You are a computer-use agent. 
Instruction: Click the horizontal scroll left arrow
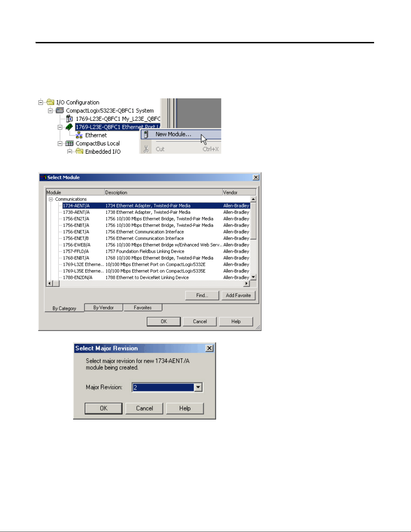point(49,284)
